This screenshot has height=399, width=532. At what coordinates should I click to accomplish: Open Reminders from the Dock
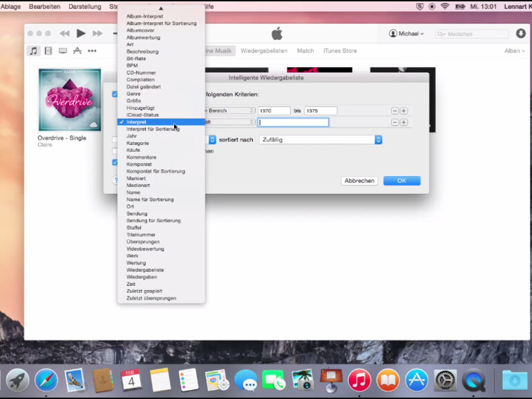pyautogui.click(x=189, y=380)
